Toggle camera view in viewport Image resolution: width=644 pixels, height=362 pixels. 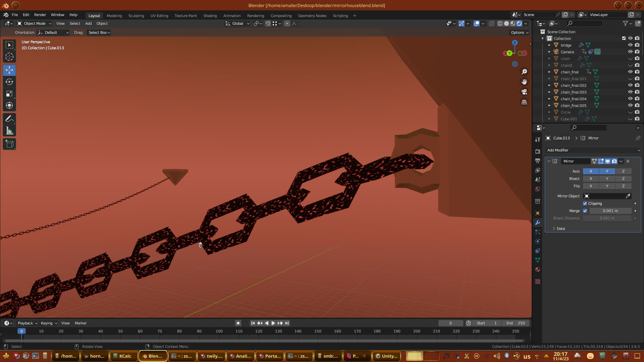524,92
